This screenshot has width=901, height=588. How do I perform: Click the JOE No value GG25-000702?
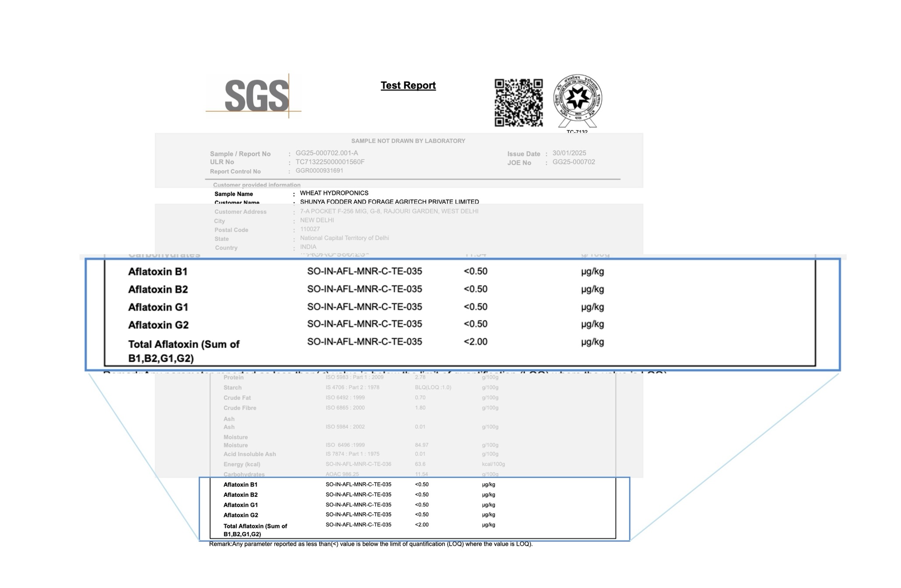click(x=574, y=162)
